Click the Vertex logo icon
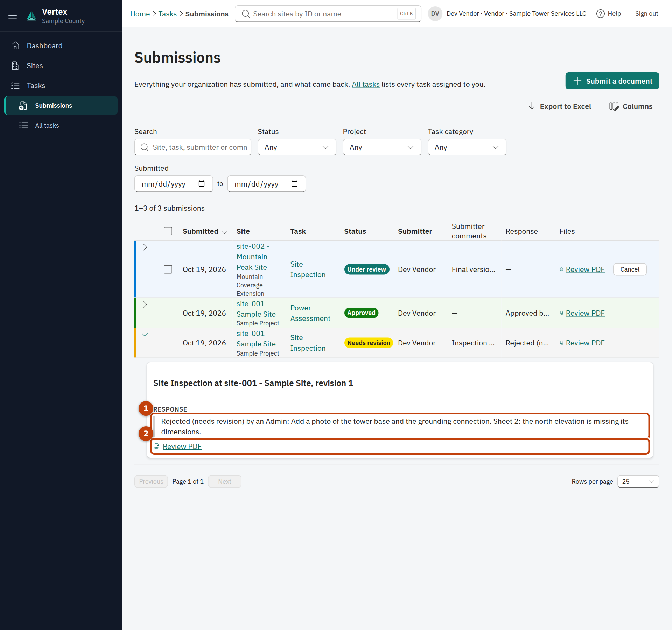Screen dimensions: 672x630 (31, 16)
